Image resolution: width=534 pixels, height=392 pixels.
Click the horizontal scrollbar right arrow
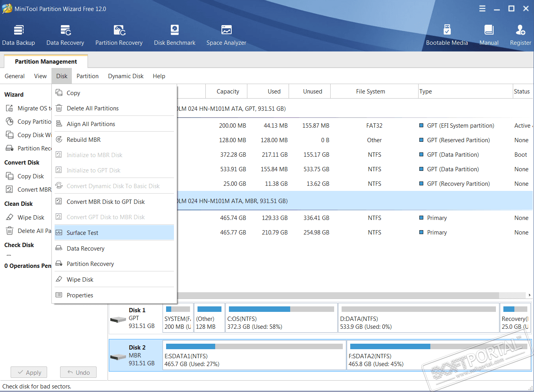pyautogui.click(x=529, y=295)
